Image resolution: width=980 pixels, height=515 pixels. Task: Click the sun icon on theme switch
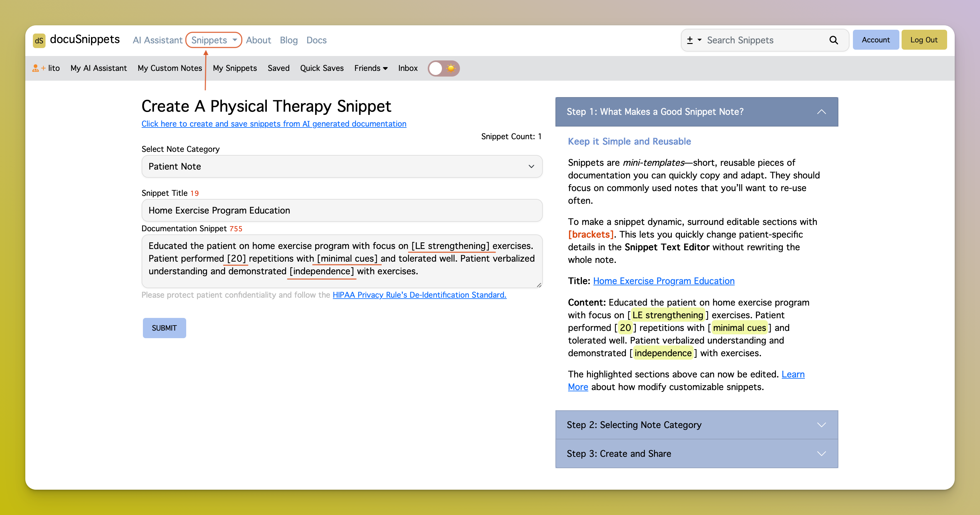tap(451, 68)
